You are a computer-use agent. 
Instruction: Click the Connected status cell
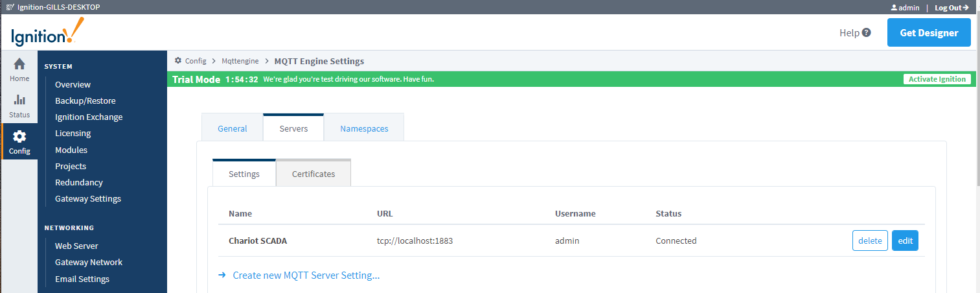tap(676, 240)
